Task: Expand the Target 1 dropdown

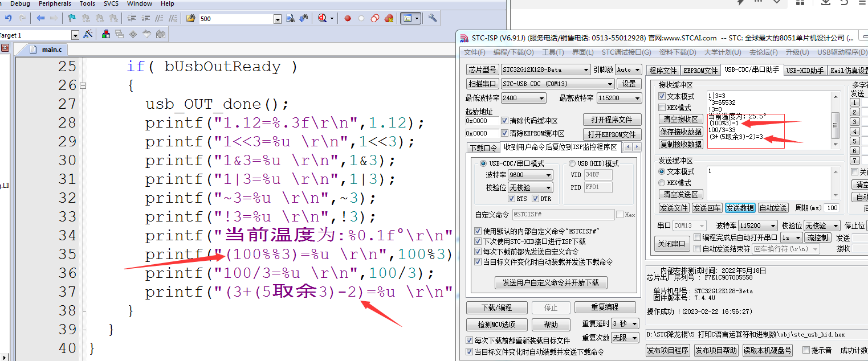Action: point(75,35)
